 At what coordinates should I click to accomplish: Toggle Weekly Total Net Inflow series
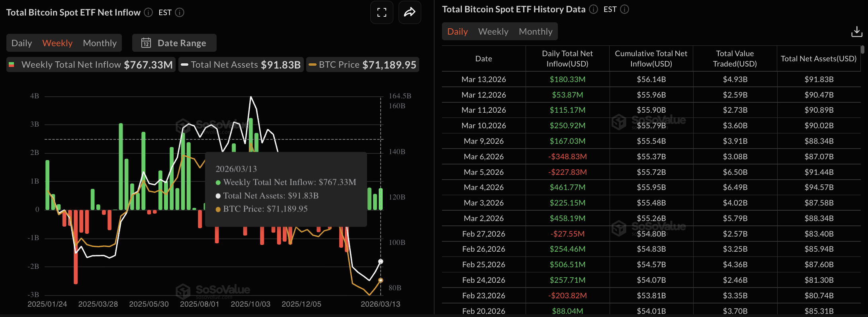coord(91,65)
